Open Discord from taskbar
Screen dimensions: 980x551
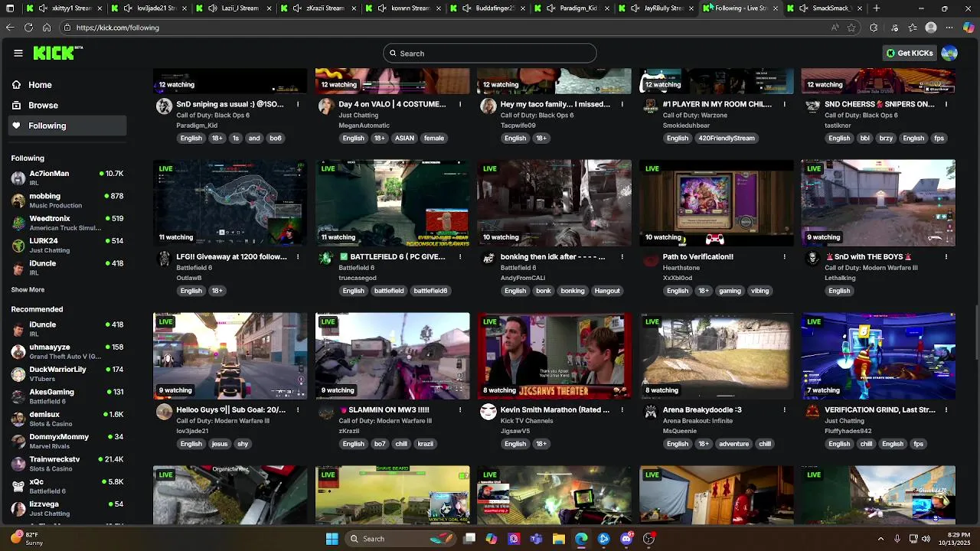click(x=626, y=539)
